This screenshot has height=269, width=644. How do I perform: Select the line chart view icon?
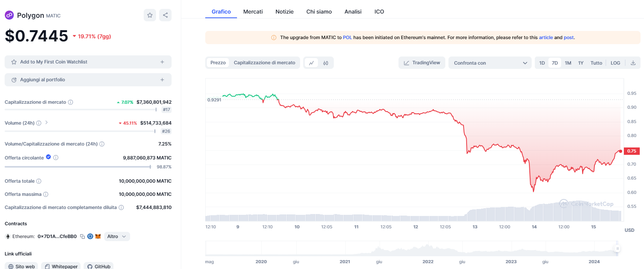pyautogui.click(x=311, y=63)
